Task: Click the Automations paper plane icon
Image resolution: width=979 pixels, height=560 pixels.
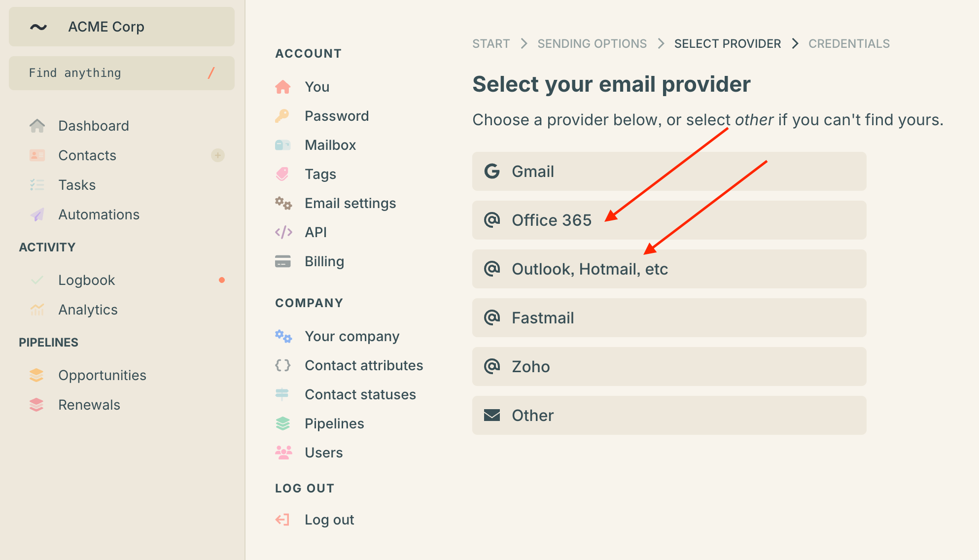Action: pyautogui.click(x=37, y=214)
